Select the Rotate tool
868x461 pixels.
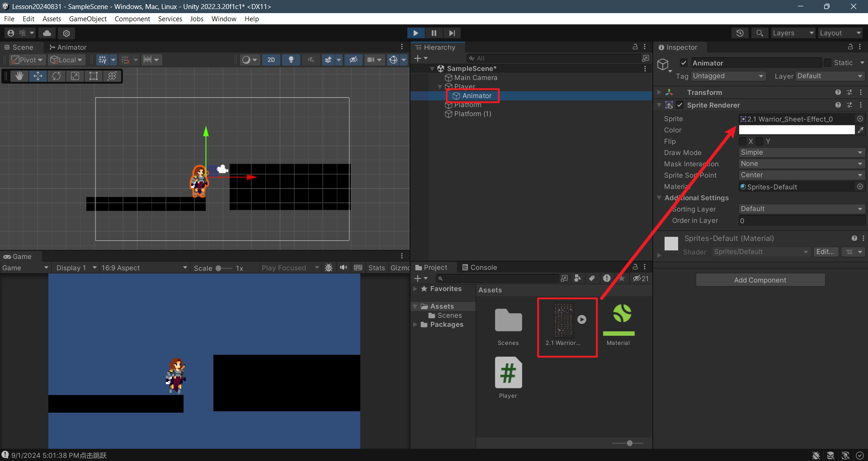[x=57, y=76]
